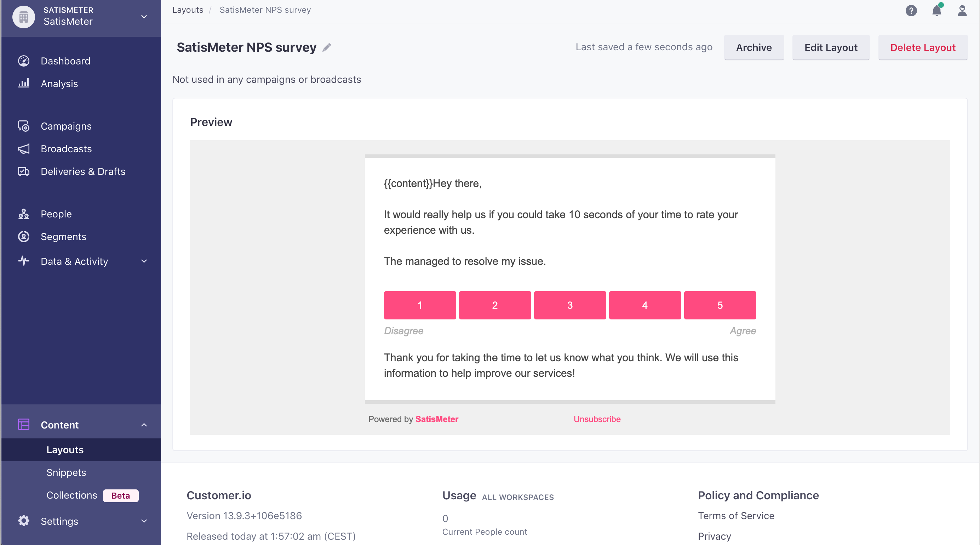Image resolution: width=980 pixels, height=545 pixels.
Task: Open notifications bell icon
Action: (x=936, y=10)
